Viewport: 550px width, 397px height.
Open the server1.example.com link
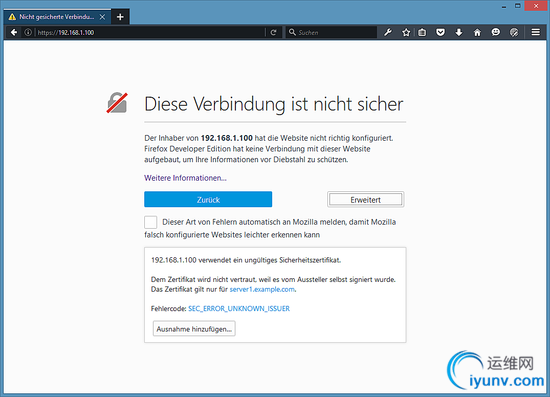click(262, 289)
